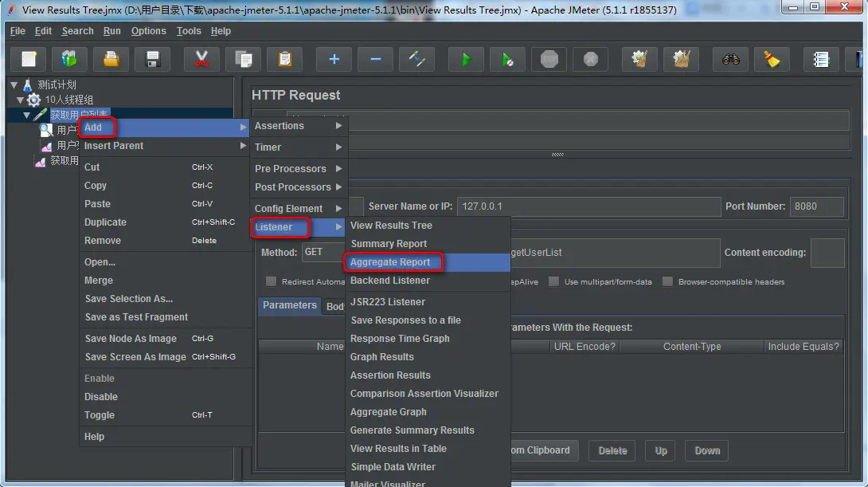
Task: Click the Paste clipboard icon
Action: pos(284,59)
